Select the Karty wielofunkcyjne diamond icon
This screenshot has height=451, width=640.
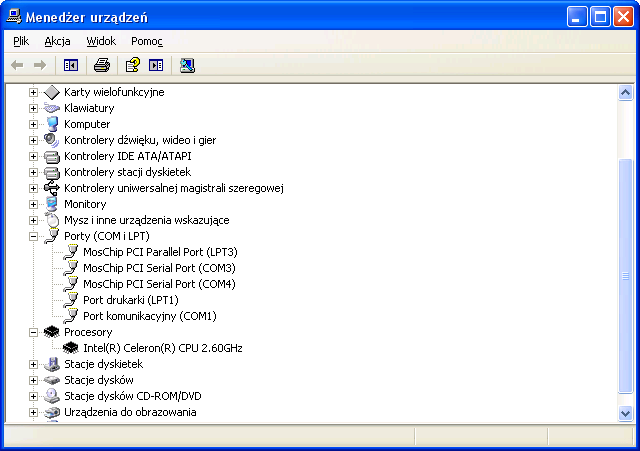point(51,92)
